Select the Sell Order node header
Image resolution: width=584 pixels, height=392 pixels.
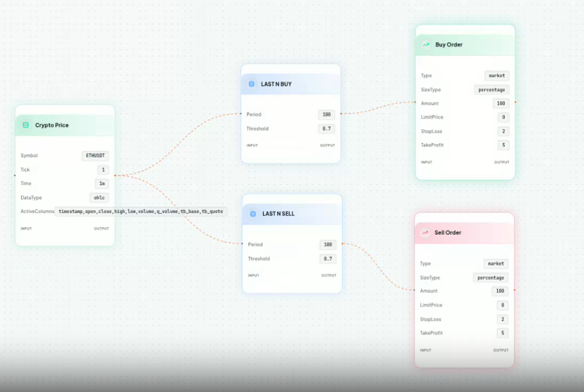(x=464, y=233)
